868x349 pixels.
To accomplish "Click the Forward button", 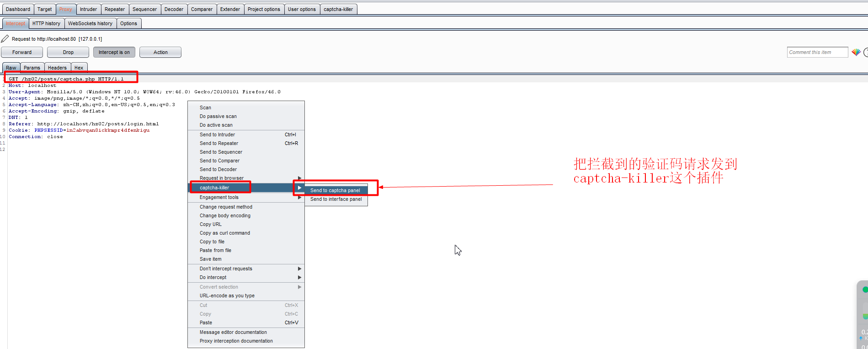I will [22, 52].
